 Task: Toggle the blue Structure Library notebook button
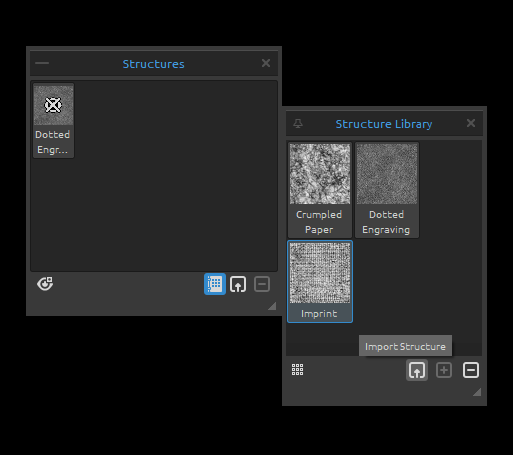[215, 284]
